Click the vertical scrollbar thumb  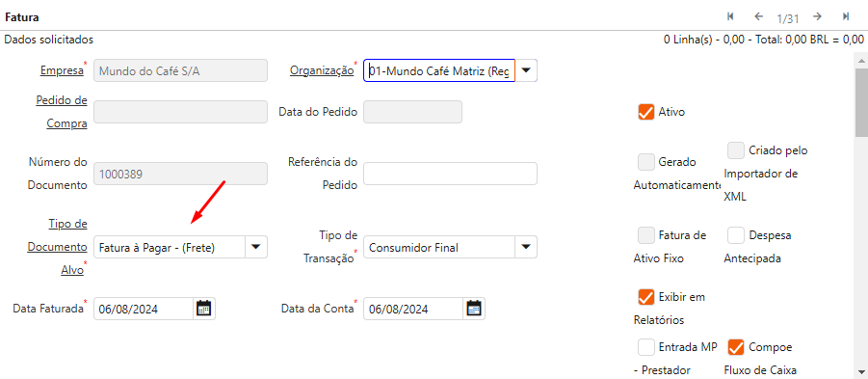(x=861, y=102)
